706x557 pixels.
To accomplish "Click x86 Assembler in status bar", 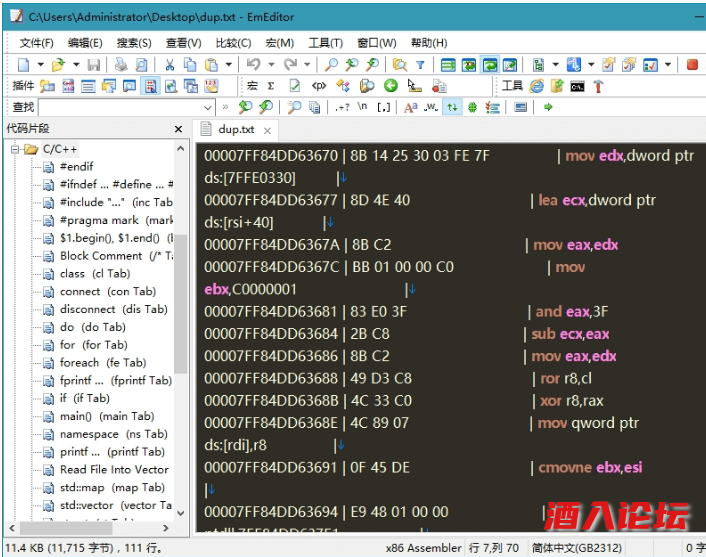I will click(424, 547).
